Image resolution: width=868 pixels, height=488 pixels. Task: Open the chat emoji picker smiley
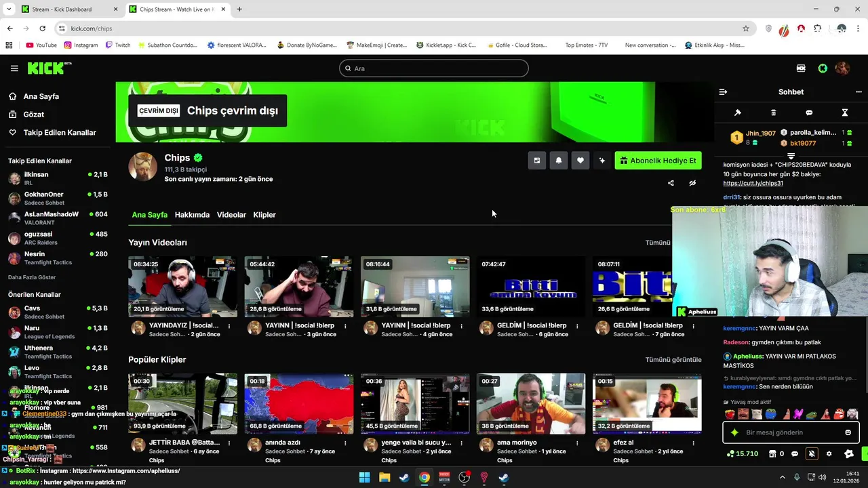[848, 432]
